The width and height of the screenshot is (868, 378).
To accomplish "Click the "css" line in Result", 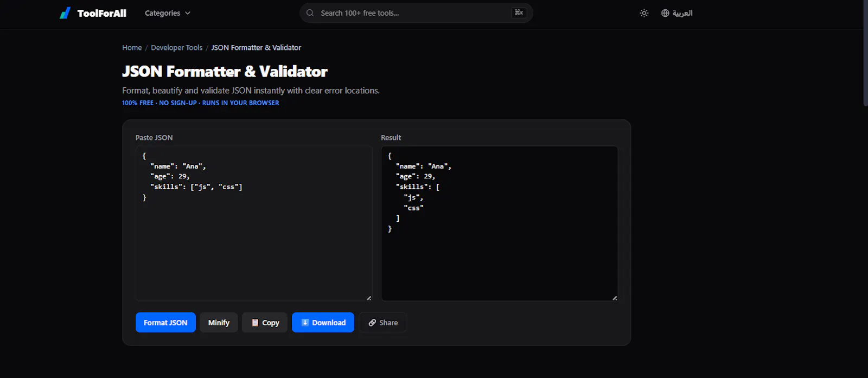I will [x=413, y=208].
